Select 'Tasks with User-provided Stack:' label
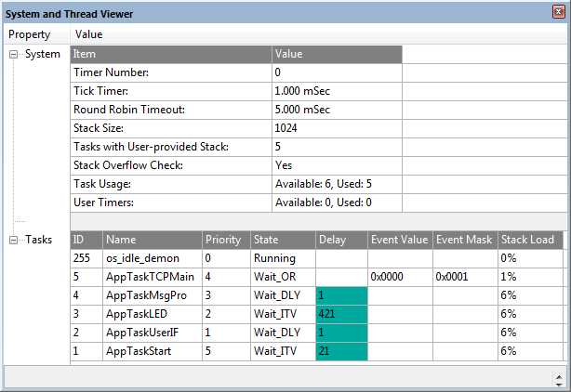571x392 pixels. [x=152, y=147]
